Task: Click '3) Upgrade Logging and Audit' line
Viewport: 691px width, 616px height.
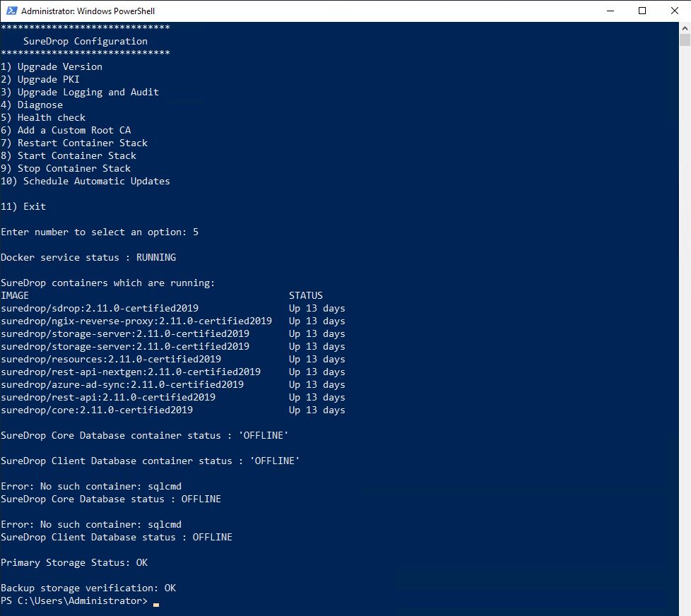Action: point(80,92)
